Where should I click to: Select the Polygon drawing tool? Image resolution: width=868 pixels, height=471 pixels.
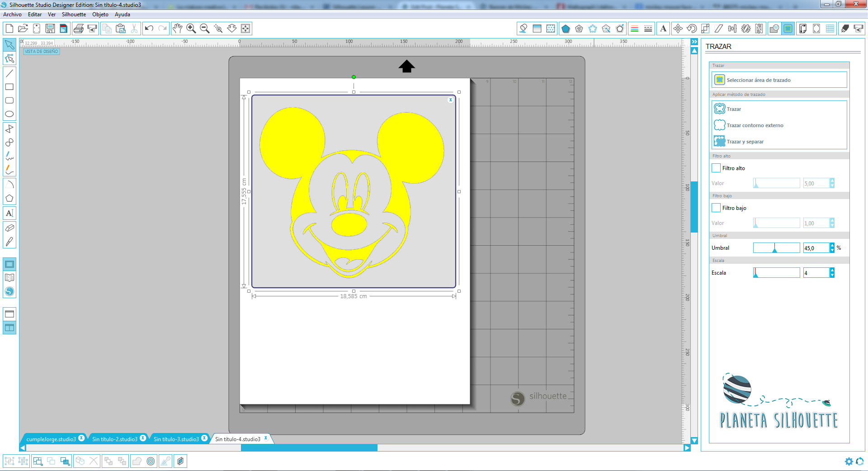(x=9, y=198)
